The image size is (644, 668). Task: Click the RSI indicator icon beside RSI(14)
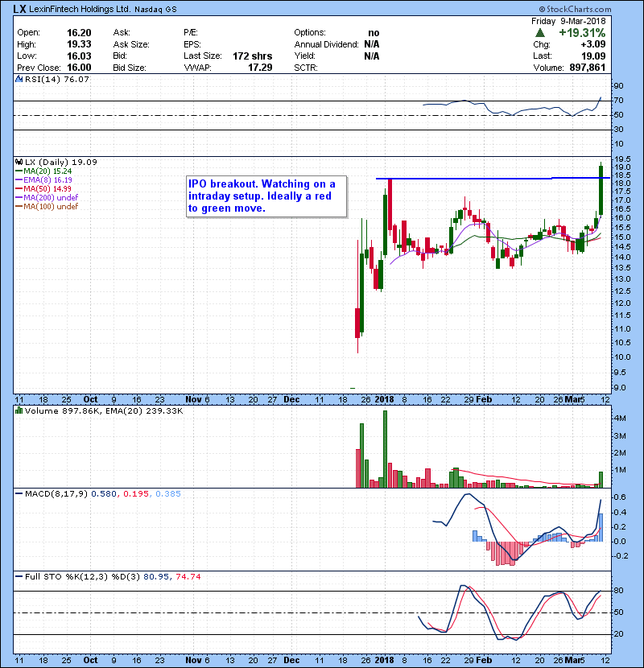coord(19,79)
